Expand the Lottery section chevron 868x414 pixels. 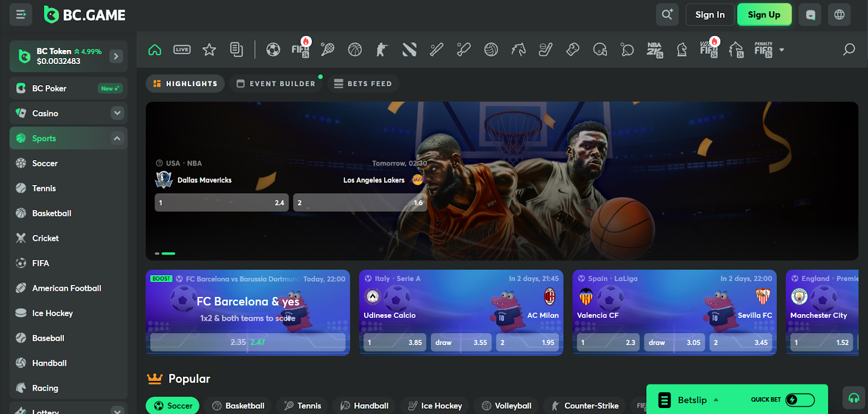tap(117, 411)
